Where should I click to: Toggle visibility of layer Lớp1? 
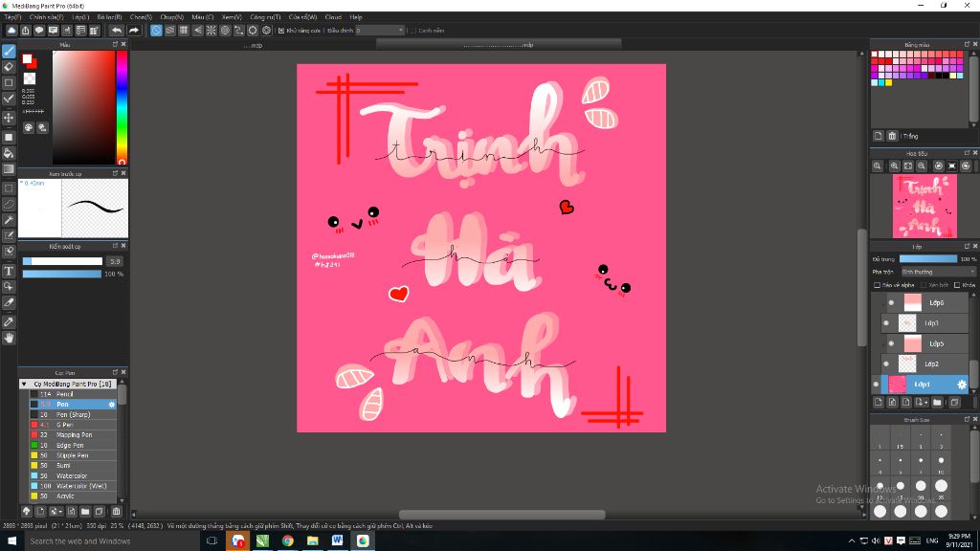point(876,385)
